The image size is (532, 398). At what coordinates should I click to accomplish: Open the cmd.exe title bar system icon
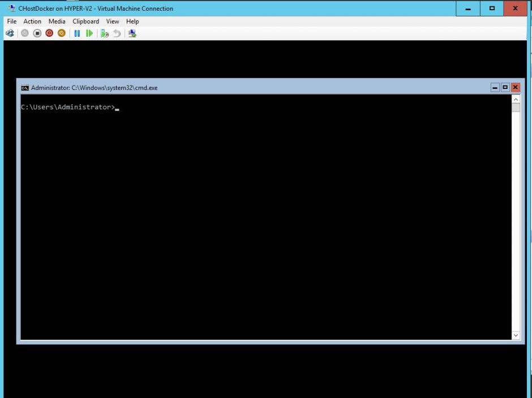click(x=25, y=88)
